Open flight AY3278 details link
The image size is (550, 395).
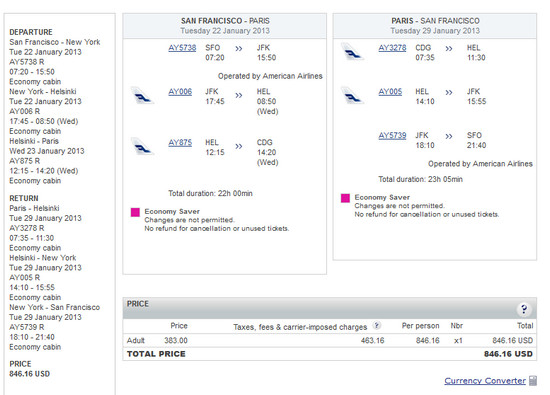click(x=392, y=48)
